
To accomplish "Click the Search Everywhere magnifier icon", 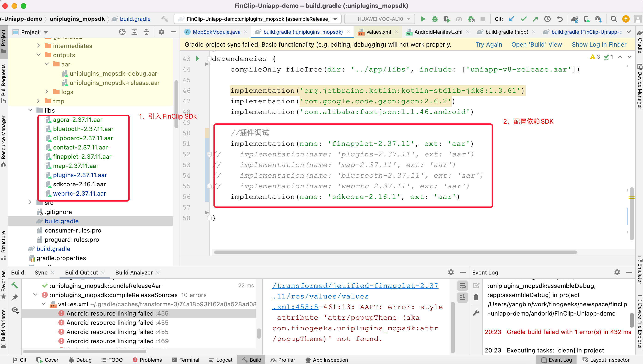I will pos(613,19).
